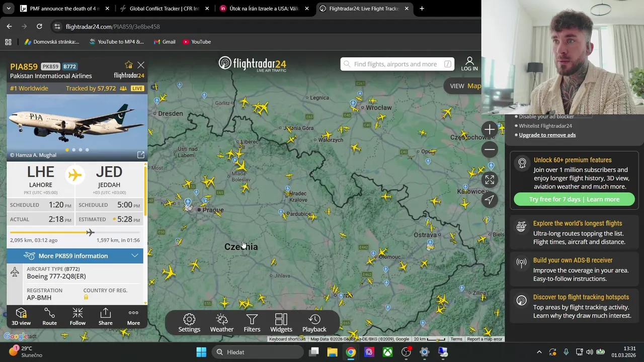The width and height of the screenshot is (644, 362).
Task: Open Keyboard shortcuts
Action: (287, 339)
